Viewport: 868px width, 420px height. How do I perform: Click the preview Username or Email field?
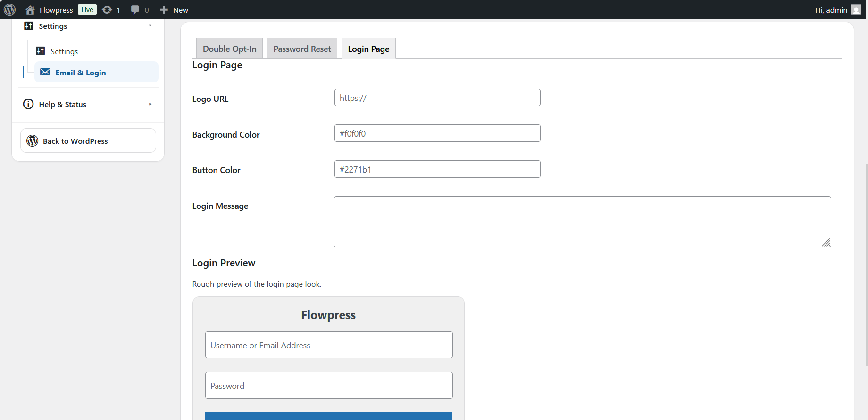[x=329, y=345]
